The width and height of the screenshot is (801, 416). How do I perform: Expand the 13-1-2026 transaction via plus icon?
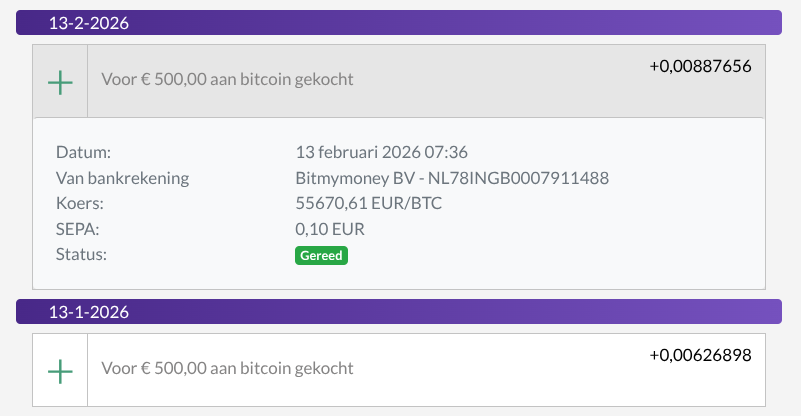pyautogui.click(x=61, y=371)
